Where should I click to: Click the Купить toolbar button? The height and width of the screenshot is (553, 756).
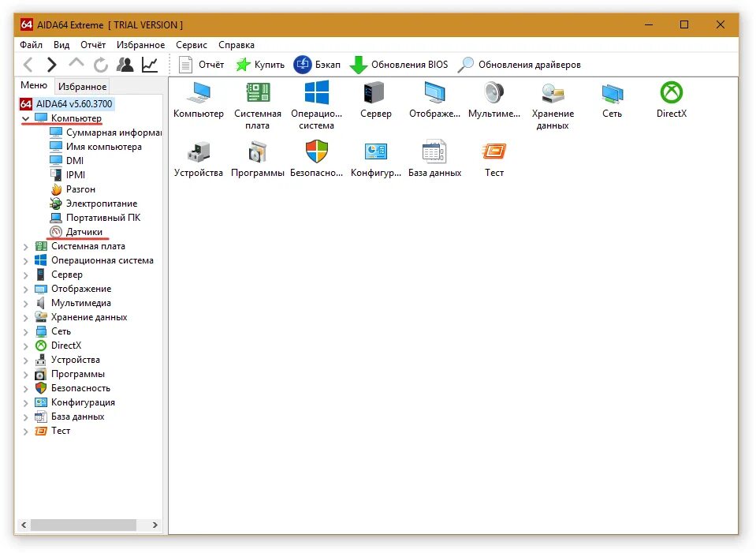260,65
